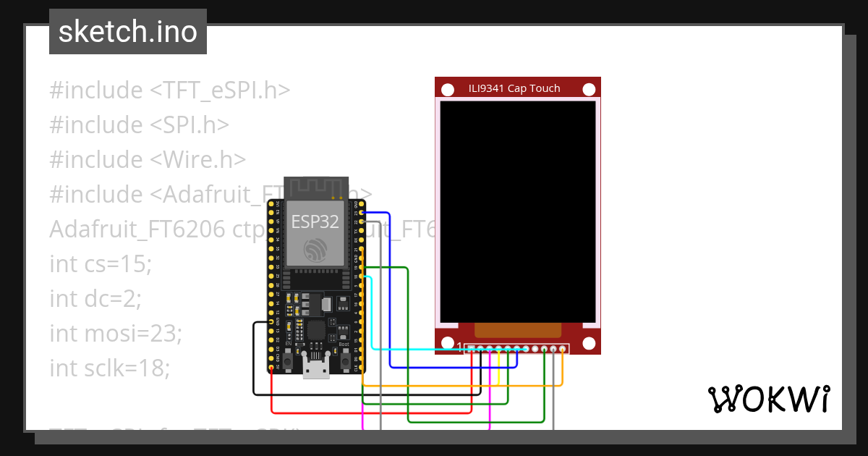Select the ESP32 module on the board
Screen dimensions: 868x456
point(316,232)
